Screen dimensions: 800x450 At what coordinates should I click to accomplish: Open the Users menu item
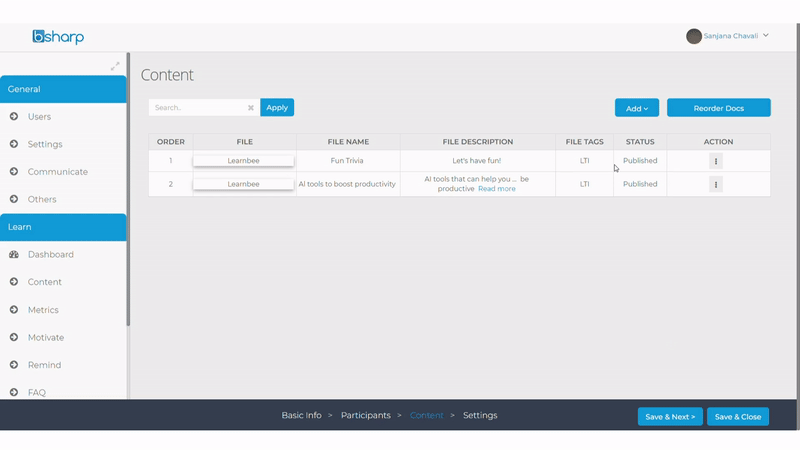pos(39,117)
